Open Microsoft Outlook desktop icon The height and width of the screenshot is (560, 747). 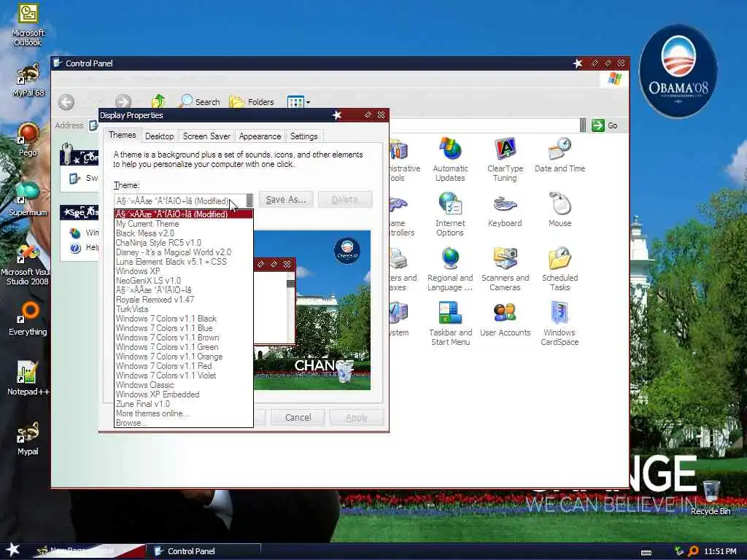(x=28, y=25)
